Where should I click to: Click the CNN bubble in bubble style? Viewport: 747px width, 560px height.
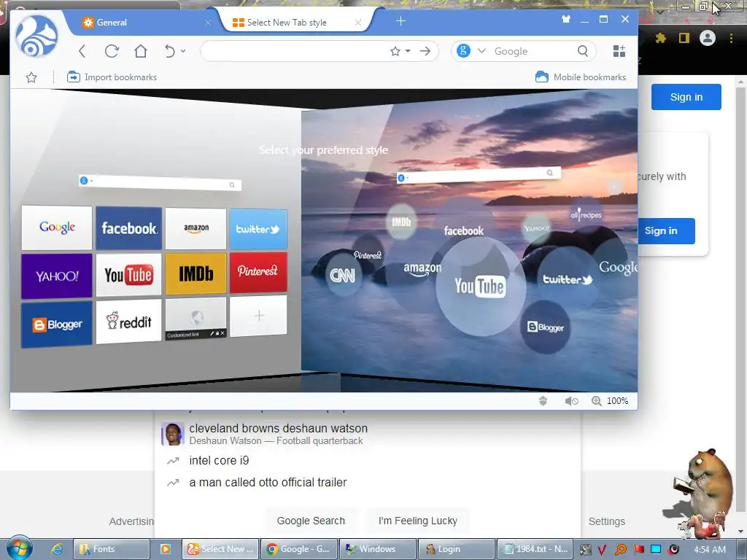pyautogui.click(x=343, y=275)
